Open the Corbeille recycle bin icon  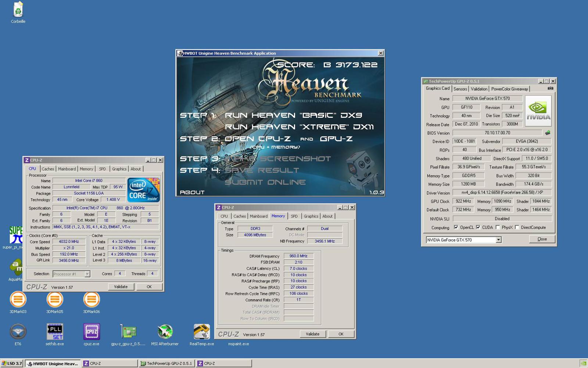(18, 10)
